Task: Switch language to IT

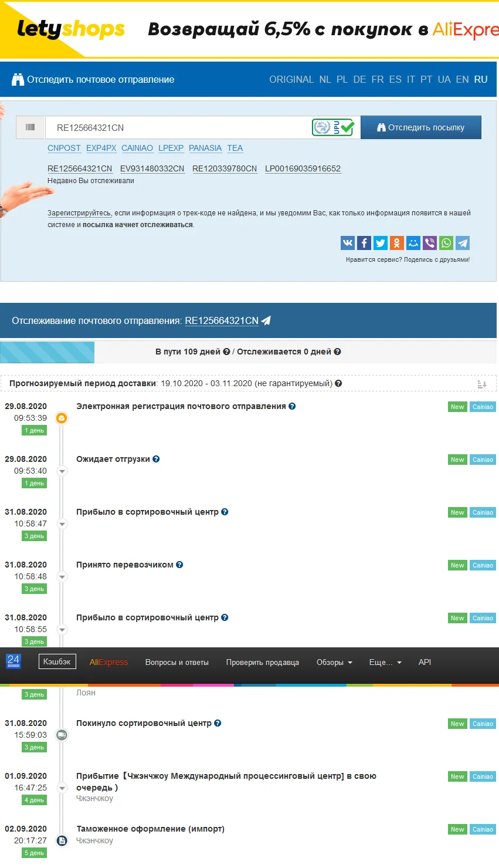Action: coord(411,79)
